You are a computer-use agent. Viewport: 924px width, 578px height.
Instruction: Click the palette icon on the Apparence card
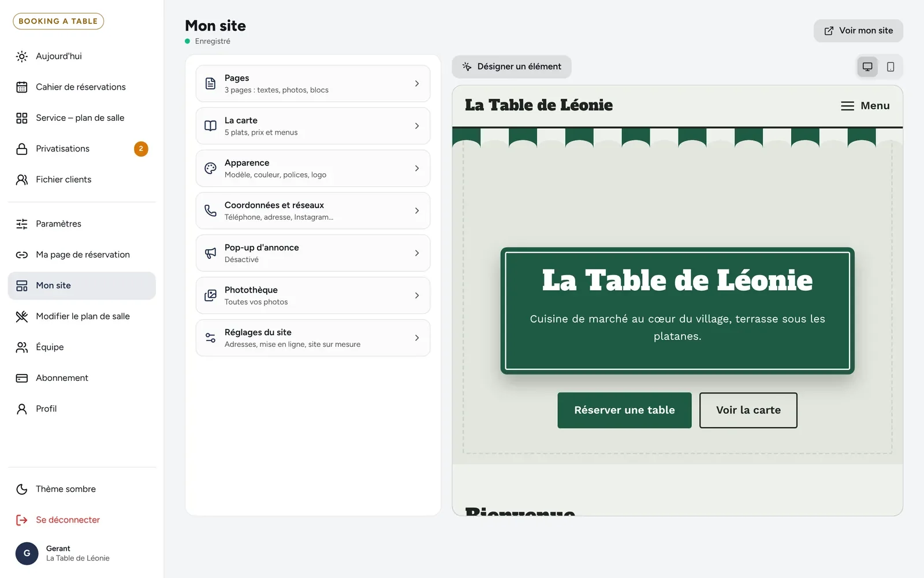pos(211,168)
